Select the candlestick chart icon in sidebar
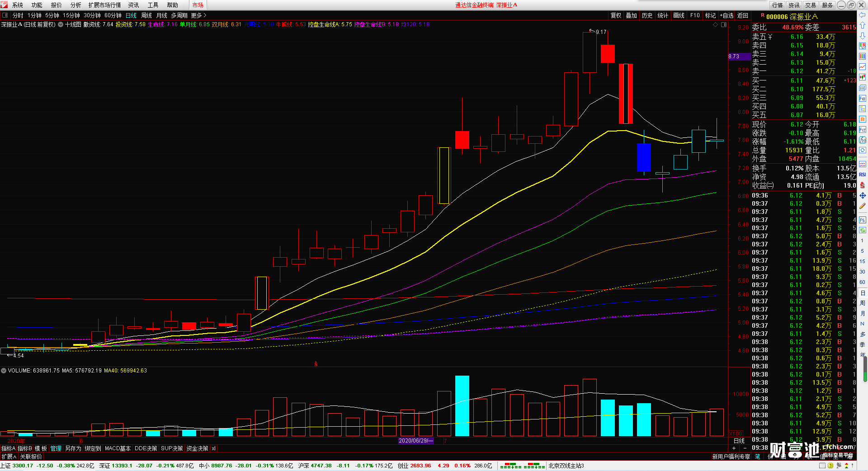The image size is (868, 471). click(862, 77)
